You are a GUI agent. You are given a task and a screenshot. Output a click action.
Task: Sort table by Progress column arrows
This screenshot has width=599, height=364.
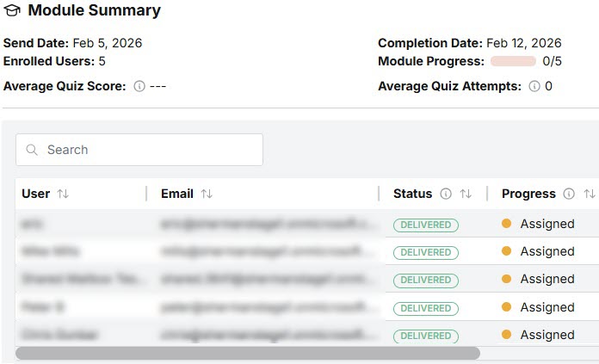tap(590, 194)
